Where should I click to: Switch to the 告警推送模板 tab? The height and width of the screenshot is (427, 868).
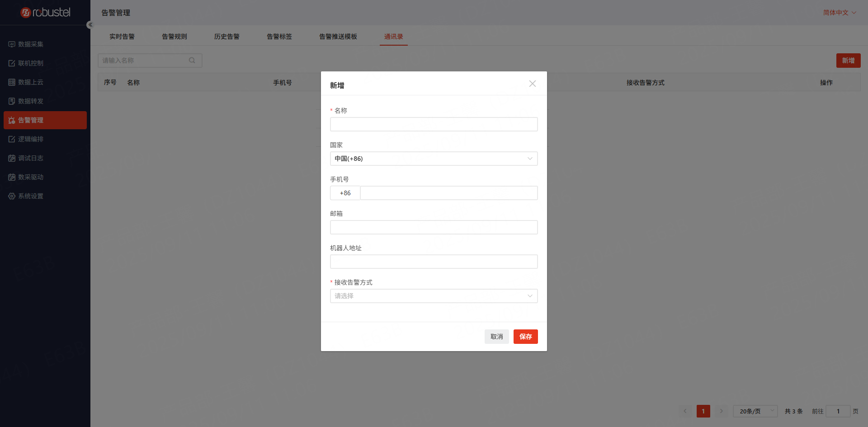click(338, 37)
